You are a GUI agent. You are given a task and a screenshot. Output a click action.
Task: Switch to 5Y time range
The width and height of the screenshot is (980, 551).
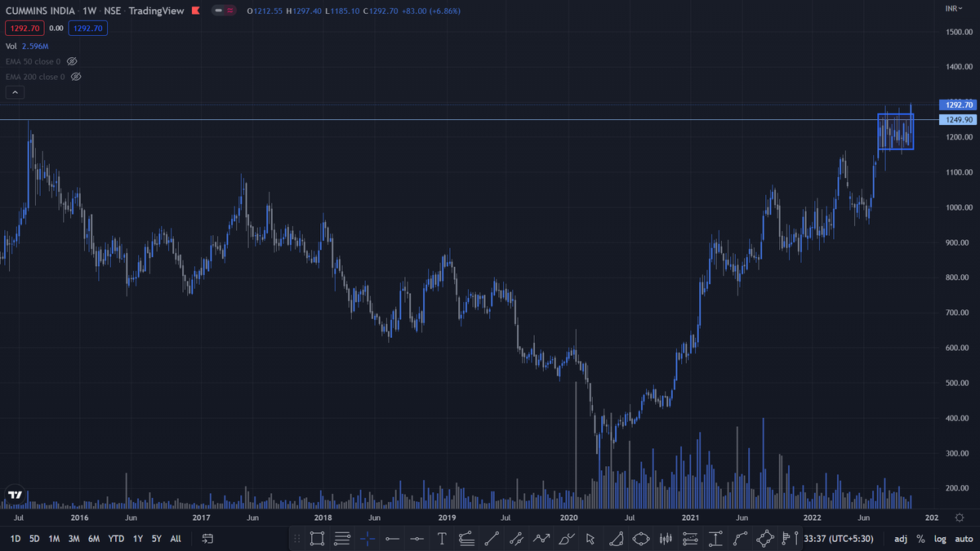click(156, 539)
